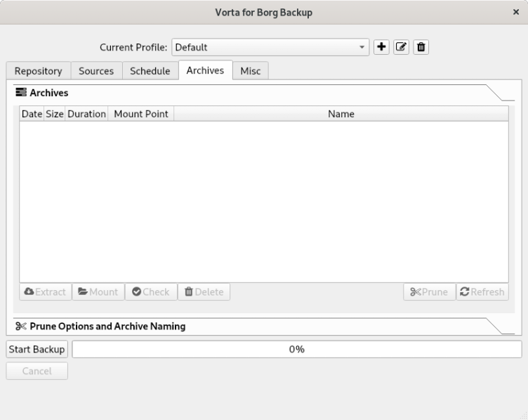This screenshot has width=528, height=420.
Task: Refresh the archives list
Action: [x=482, y=292]
